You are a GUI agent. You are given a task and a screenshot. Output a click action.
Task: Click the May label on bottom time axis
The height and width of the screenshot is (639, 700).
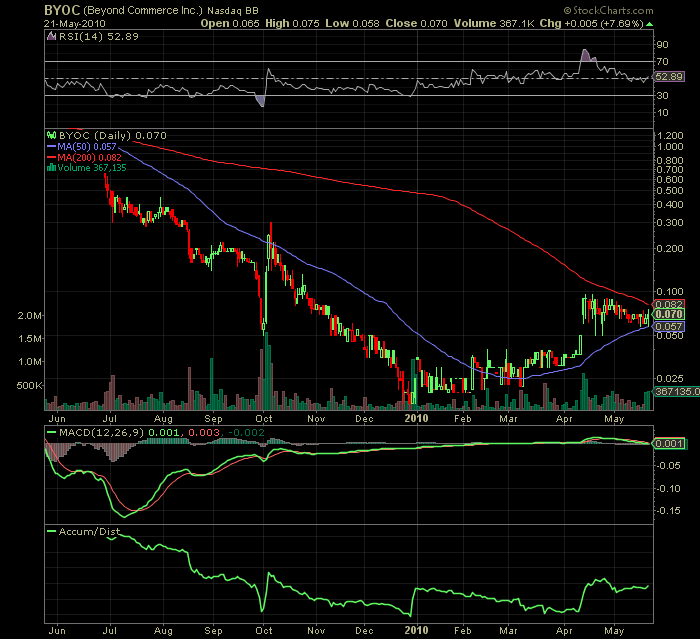coord(614,631)
